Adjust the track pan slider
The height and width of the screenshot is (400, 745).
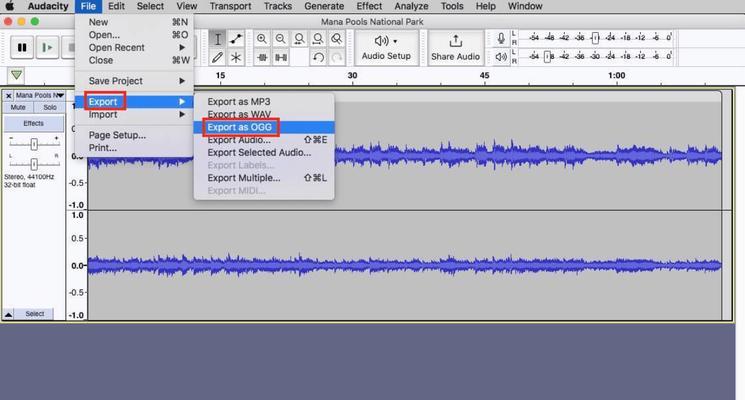34,164
